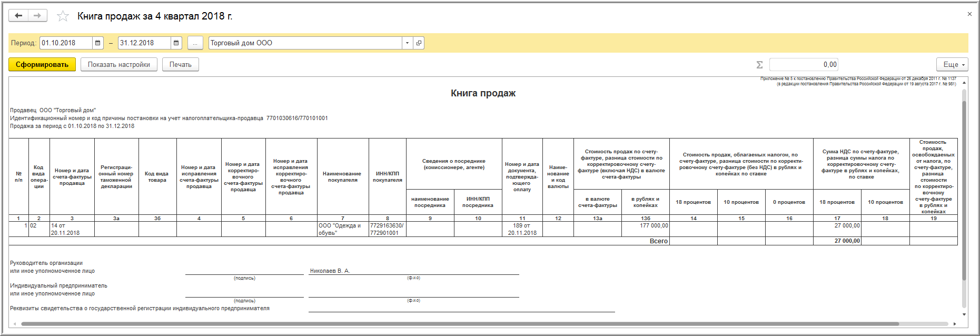Viewport: 980px width, 336px height.
Task: Click the end date field 31.12.2018
Action: (145, 43)
